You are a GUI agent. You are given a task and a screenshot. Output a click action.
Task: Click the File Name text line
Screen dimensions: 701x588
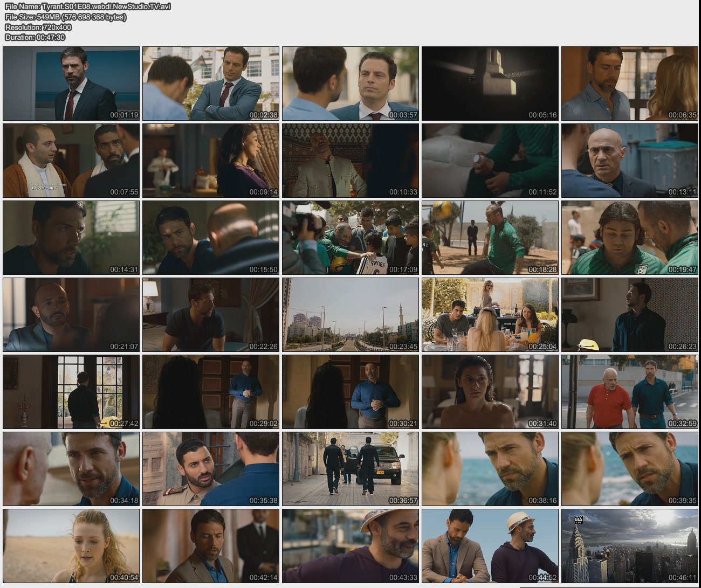pyautogui.click(x=88, y=6)
